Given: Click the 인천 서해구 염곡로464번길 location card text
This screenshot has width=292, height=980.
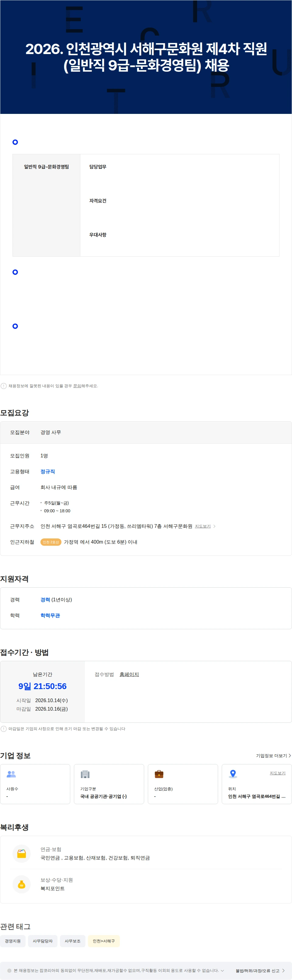Looking at the screenshot, I should 256,796.
